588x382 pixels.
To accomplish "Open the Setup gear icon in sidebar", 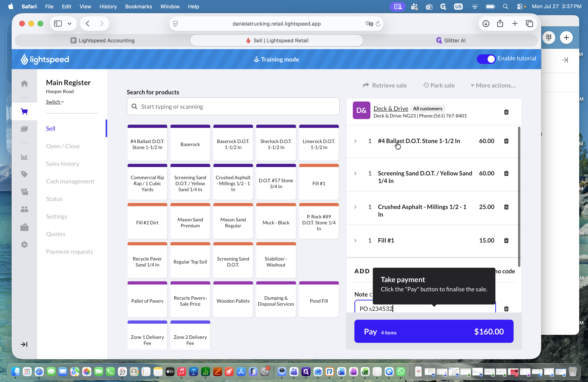I will tap(24, 245).
